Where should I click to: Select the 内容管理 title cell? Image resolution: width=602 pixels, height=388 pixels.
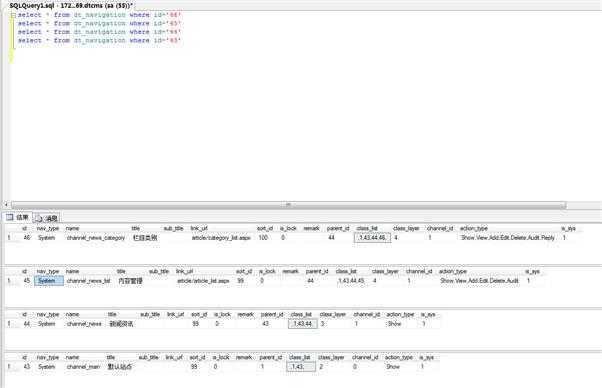(x=131, y=281)
